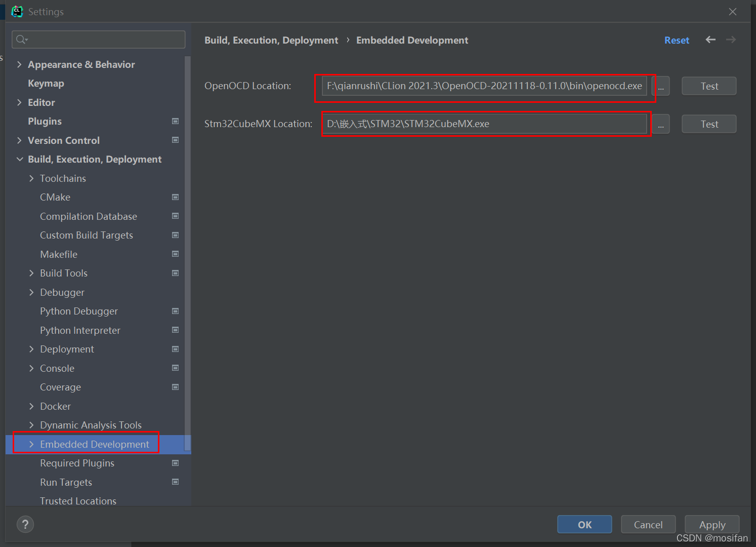Viewport: 756px width, 547px height.
Task: Click the Stm32CubeMX Location path field
Action: [484, 124]
